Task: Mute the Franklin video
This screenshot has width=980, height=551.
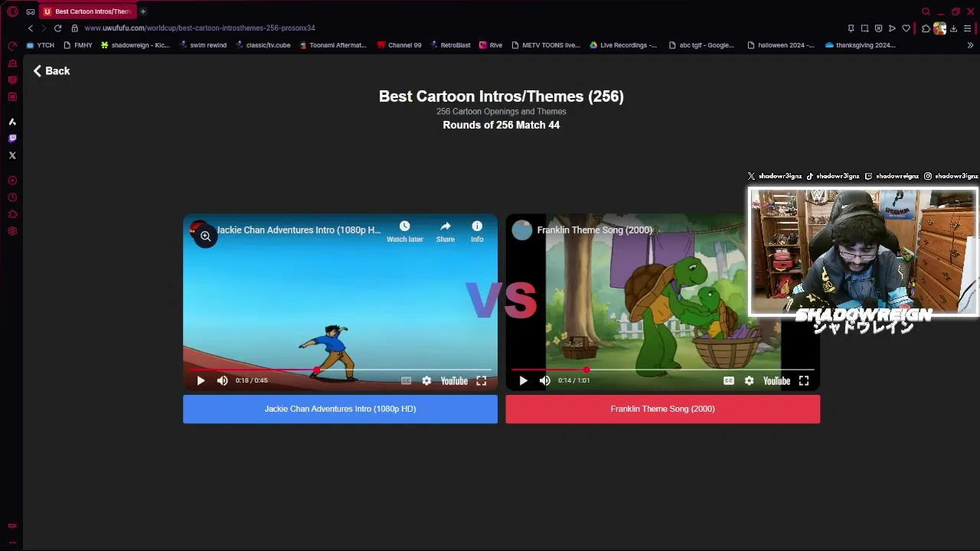Action: [544, 380]
